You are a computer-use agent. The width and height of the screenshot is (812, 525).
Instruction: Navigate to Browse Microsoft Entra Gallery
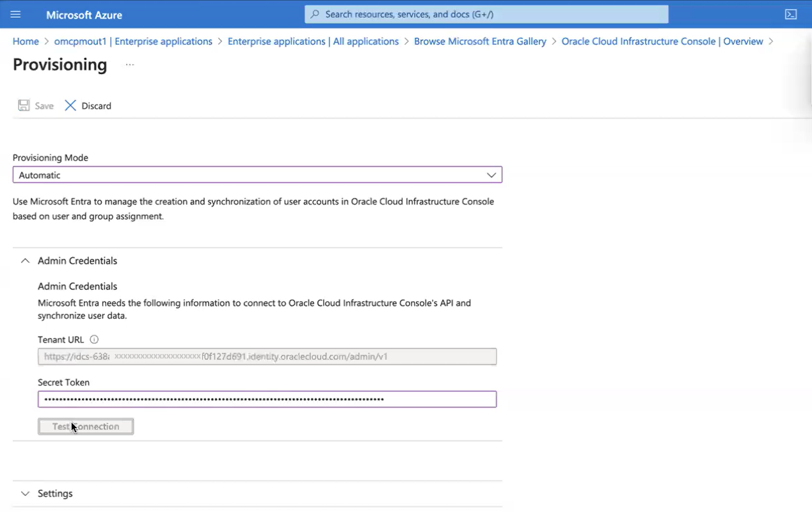[480, 41]
